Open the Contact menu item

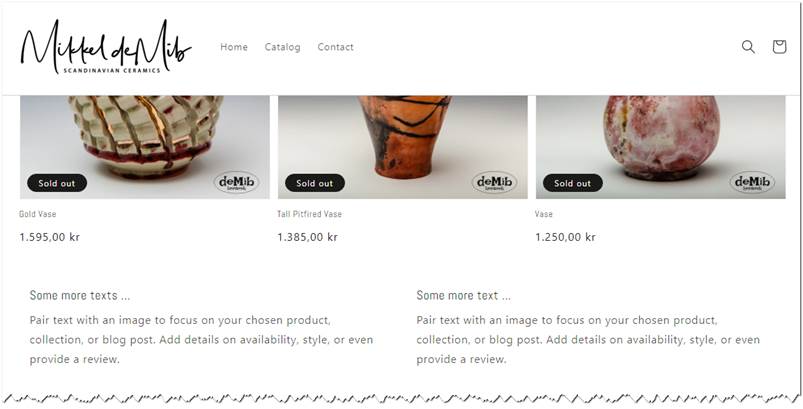(335, 47)
